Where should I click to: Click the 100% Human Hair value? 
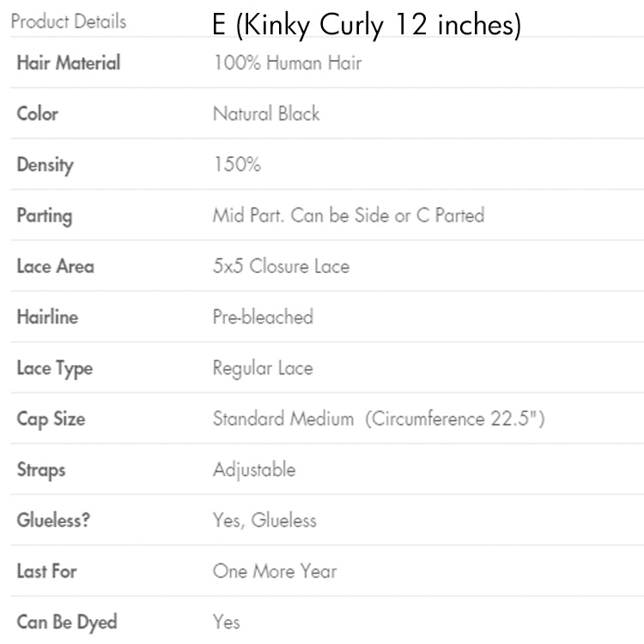point(287,63)
